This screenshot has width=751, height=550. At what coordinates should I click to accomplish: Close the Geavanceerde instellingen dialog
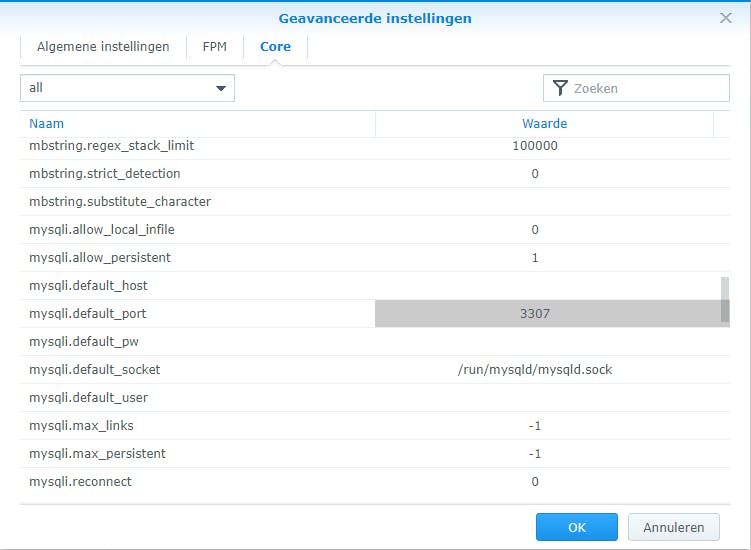coord(726,18)
